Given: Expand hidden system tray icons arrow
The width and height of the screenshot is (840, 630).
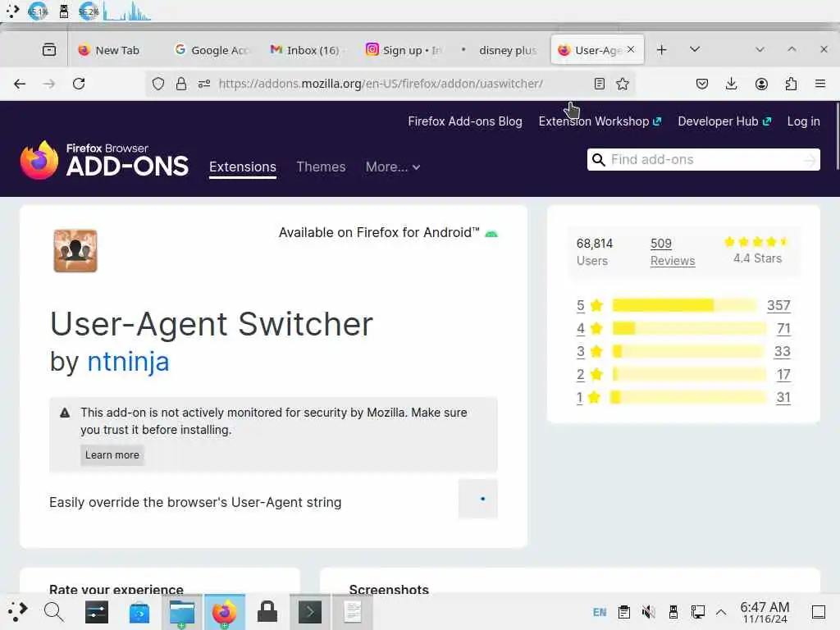Looking at the screenshot, I should [721, 612].
